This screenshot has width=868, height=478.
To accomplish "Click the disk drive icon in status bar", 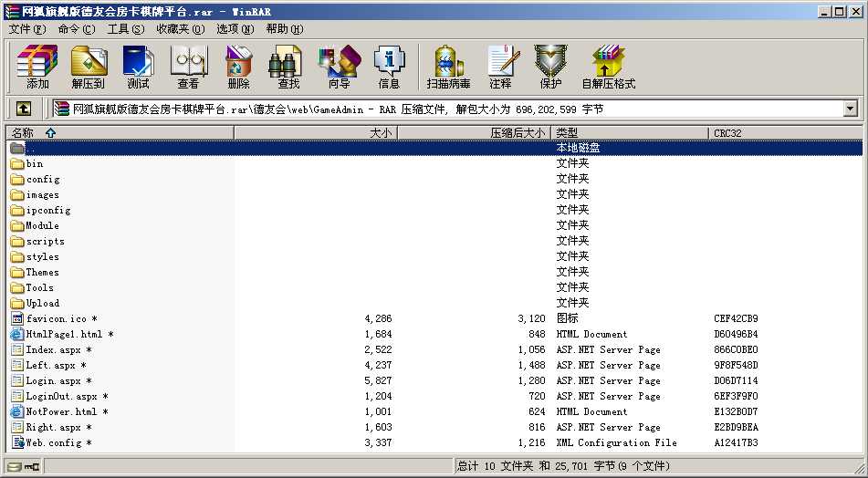I will click(x=15, y=466).
